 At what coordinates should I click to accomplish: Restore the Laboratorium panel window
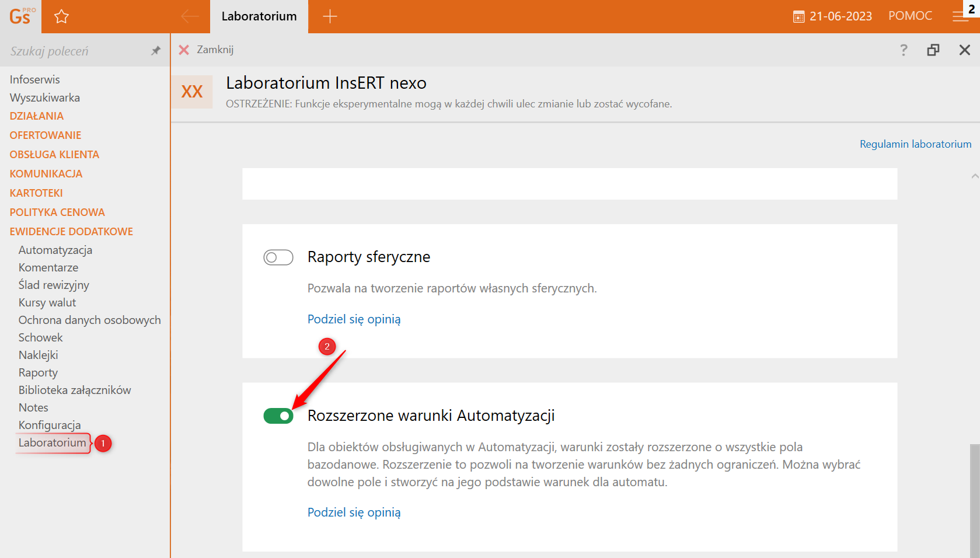[x=933, y=50]
